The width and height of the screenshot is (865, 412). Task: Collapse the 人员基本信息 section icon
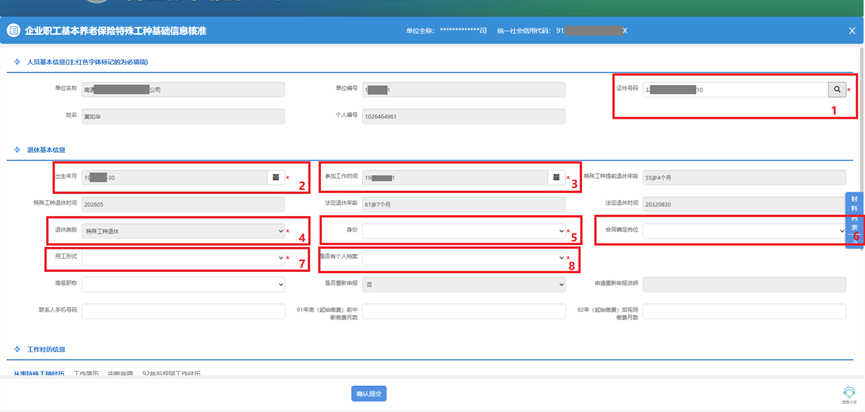click(x=17, y=62)
